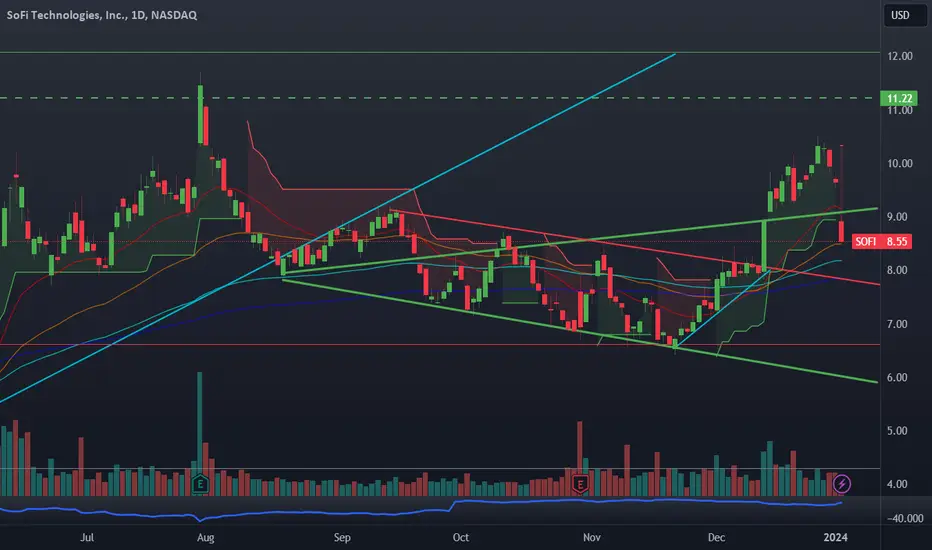The height and width of the screenshot is (550, 932).
Task: Click the Sep date axis label
Action: [342, 538]
